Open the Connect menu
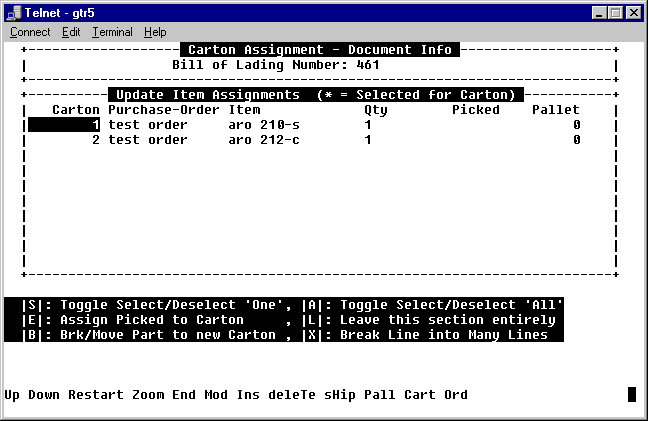Image resolution: width=648 pixels, height=421 pixels. (29, 32)
